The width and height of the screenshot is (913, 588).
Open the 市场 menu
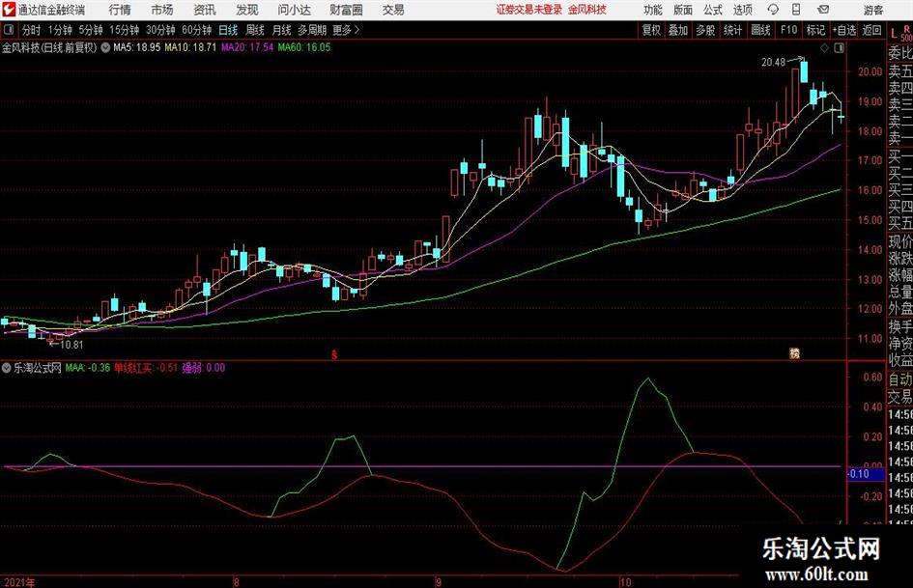pos(162,10)
